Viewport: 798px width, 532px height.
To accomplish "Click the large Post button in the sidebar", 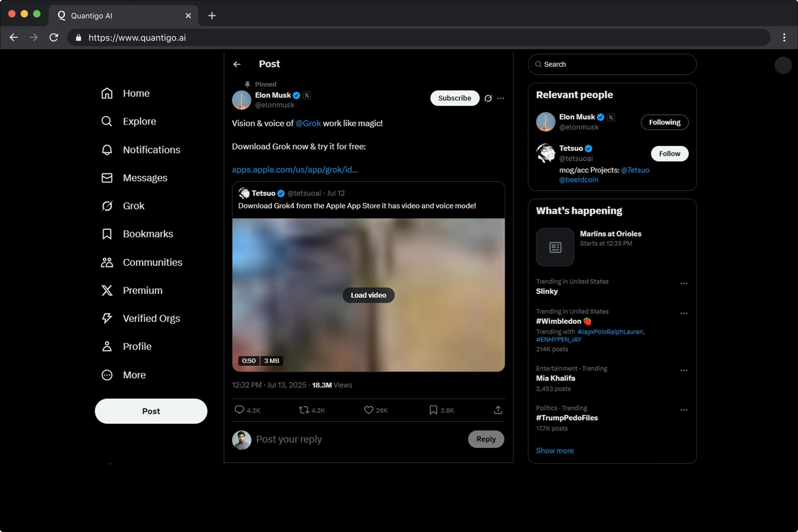I will tap(151, 411).
